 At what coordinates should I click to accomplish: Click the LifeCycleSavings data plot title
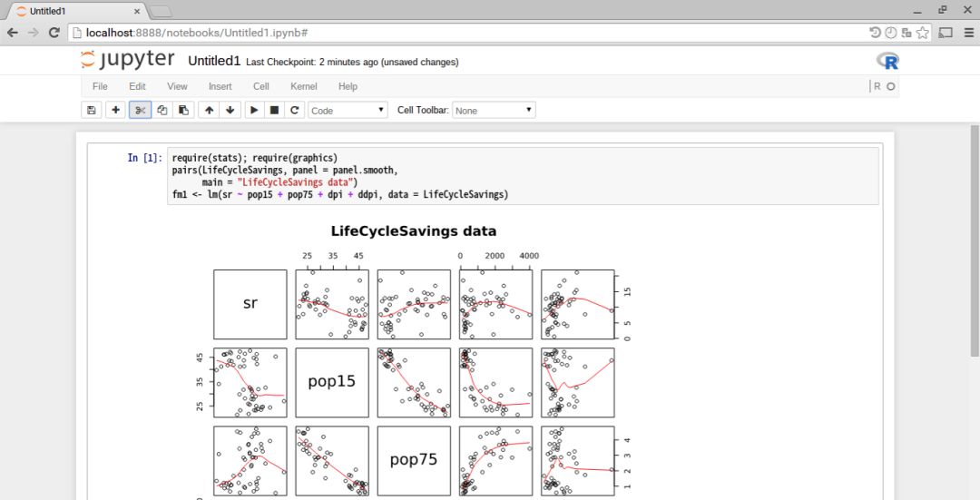(414, 231)
